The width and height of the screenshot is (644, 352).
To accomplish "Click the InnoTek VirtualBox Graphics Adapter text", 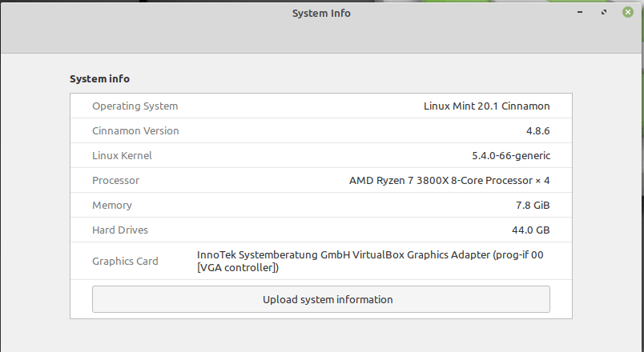I will [370, 261].
